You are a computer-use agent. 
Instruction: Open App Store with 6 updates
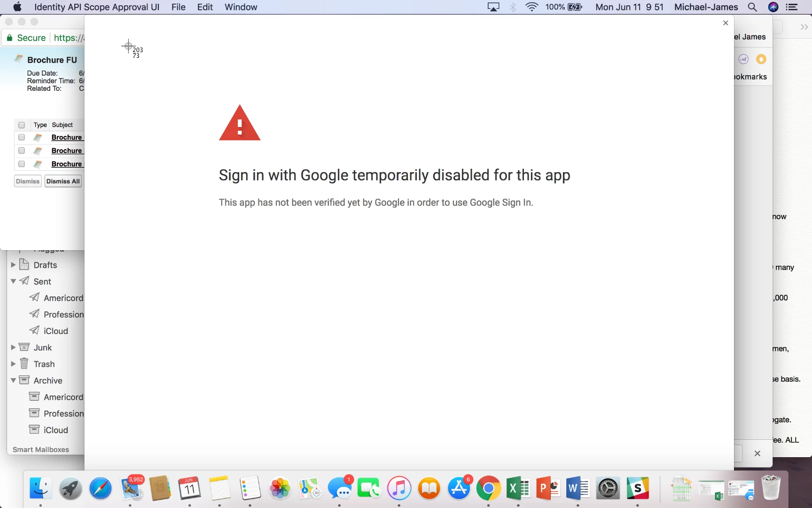click(459, 489)
